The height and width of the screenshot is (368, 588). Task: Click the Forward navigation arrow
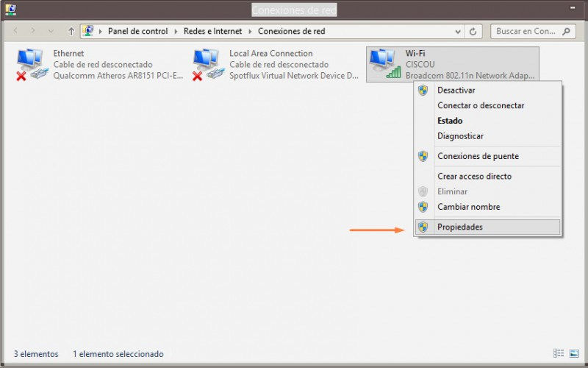[x=33, y=31]
